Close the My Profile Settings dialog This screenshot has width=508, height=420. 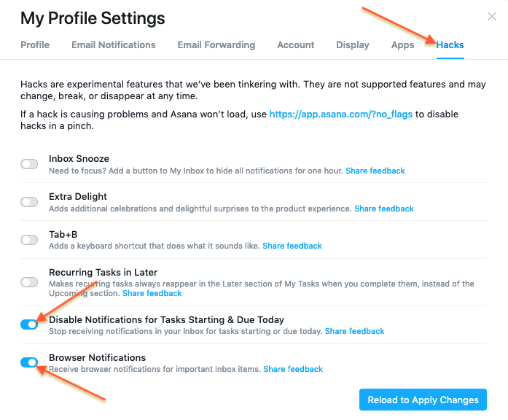(x=492, y=16)
